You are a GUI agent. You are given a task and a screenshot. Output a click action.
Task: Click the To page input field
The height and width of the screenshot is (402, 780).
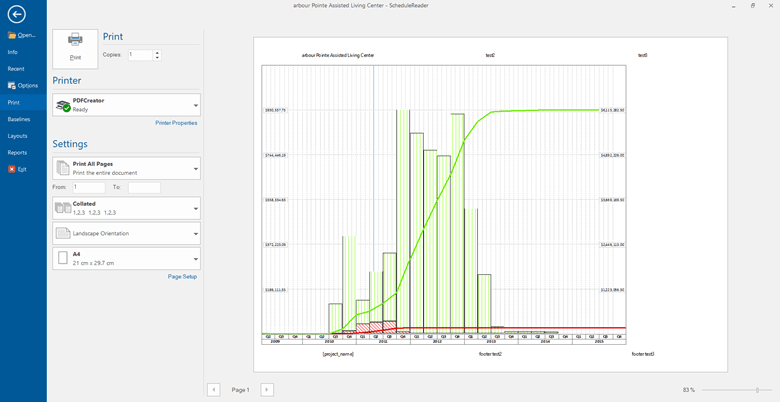pos(144,188)
